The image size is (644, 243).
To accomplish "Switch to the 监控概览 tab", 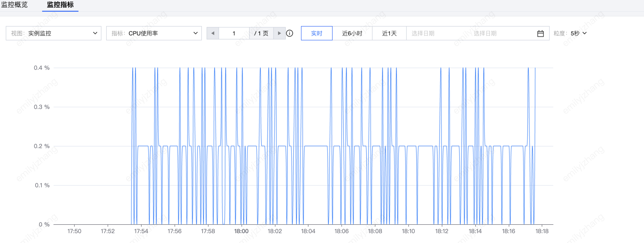I will 14,5.
